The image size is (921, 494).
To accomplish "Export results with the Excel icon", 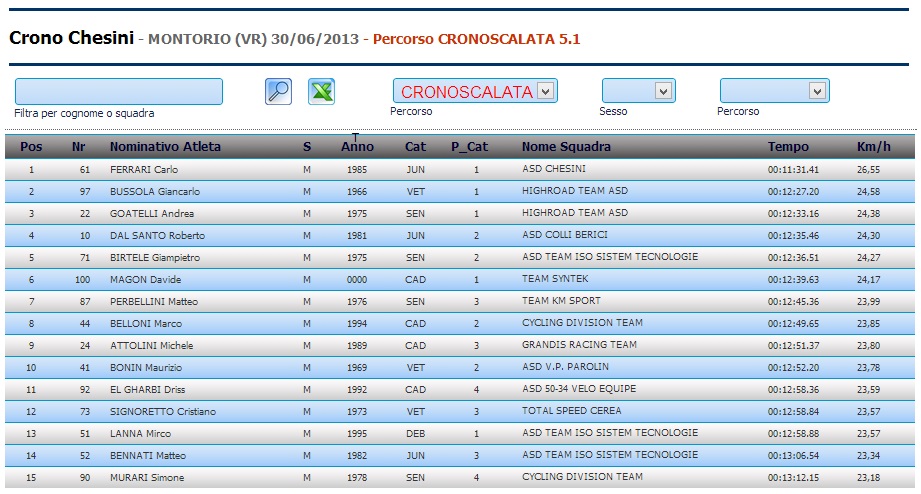I will 321,92.
